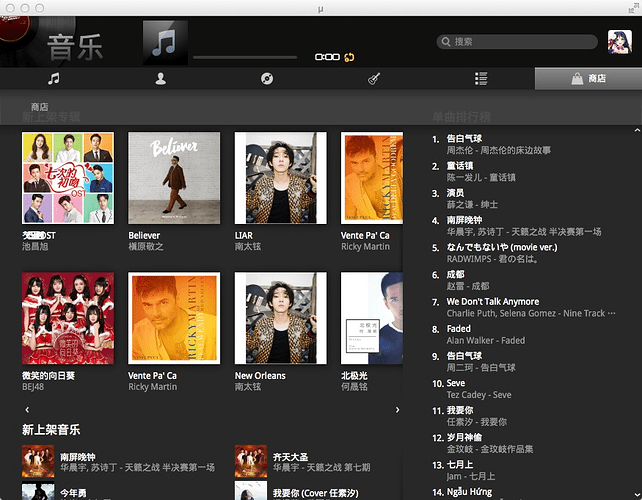Open the Believer album cover
Image resolution: width=642 pixels, height=500 pixels.
[x=162, y=178]
